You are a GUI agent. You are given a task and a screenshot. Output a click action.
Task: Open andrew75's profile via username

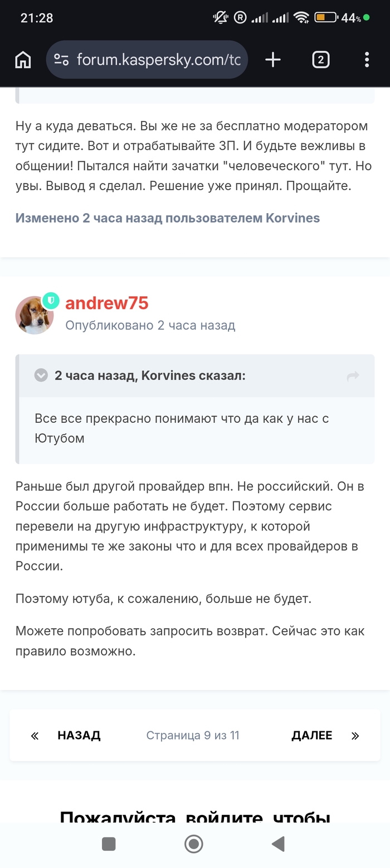point(106,303)
